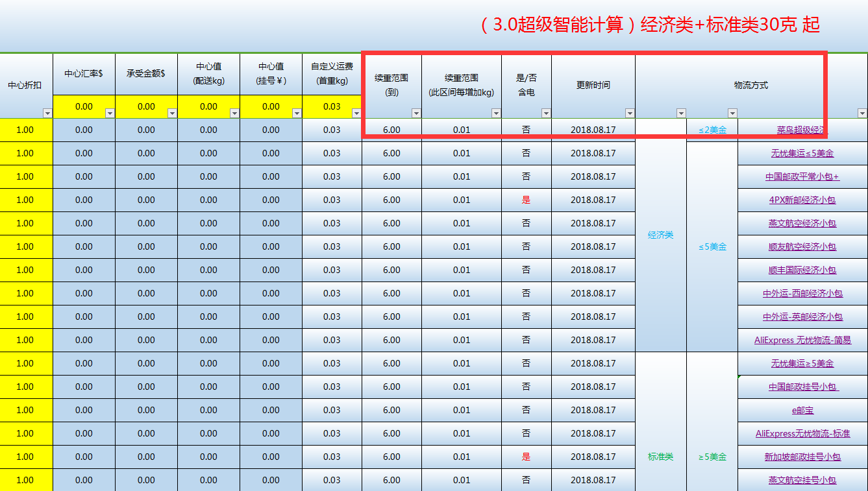Select yellow 0.00 input under 中心值 (配送kg)
The width and height of the screenshot is (868, 491).
(x=208, y=107)
